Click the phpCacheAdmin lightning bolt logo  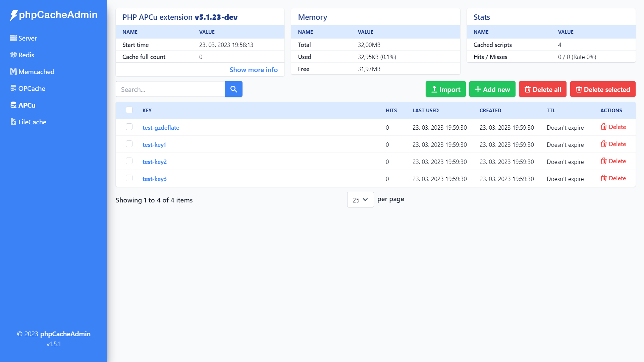[x=14, y=15]
